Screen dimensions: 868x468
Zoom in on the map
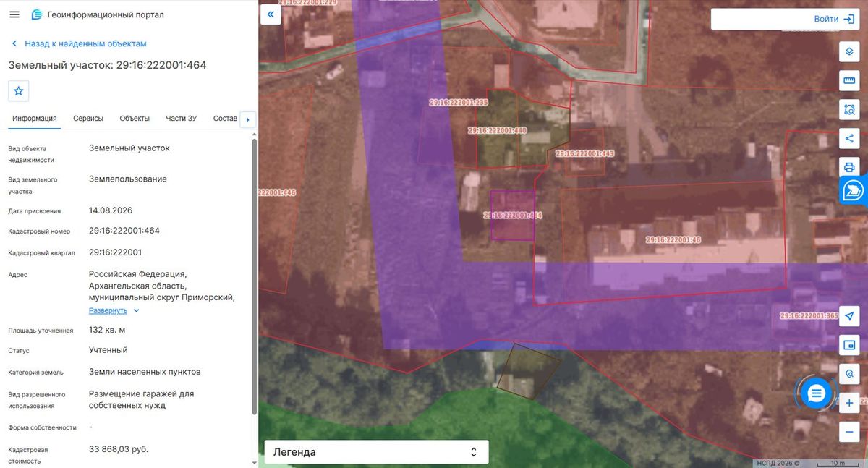coord(849,403)
